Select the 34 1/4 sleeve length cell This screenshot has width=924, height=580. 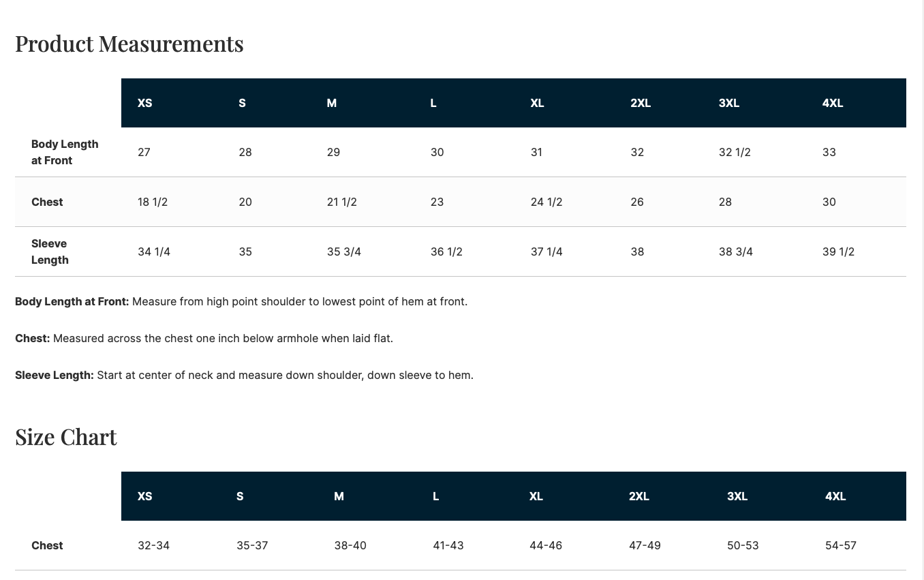pyautogui.click(x=154, y=251)
